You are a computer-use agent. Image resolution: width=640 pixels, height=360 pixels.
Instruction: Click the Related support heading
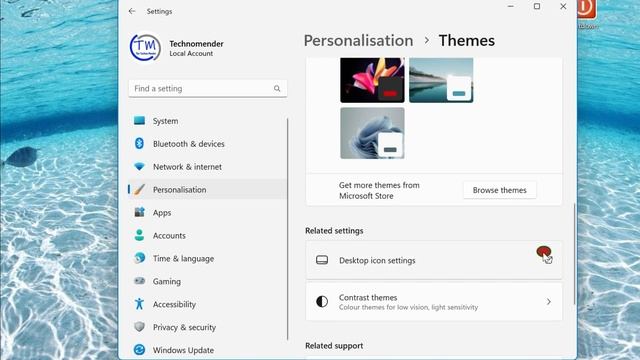(x=334, y=346)
